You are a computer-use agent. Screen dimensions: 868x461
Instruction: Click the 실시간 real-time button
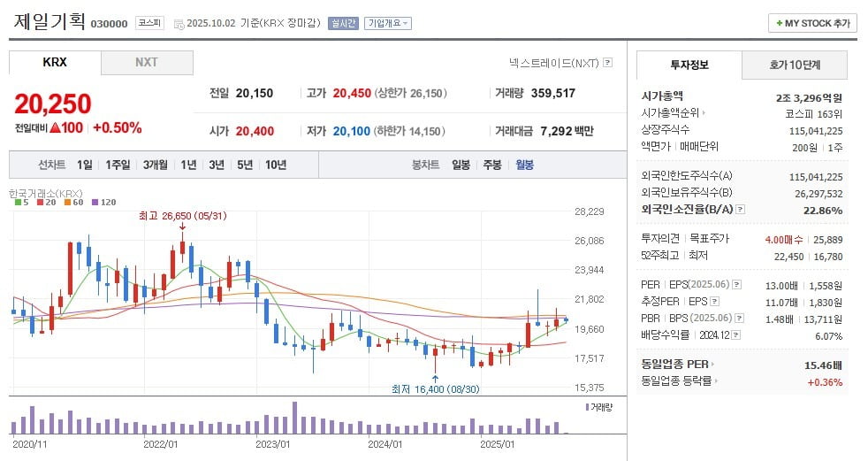[x=342, y=24]
